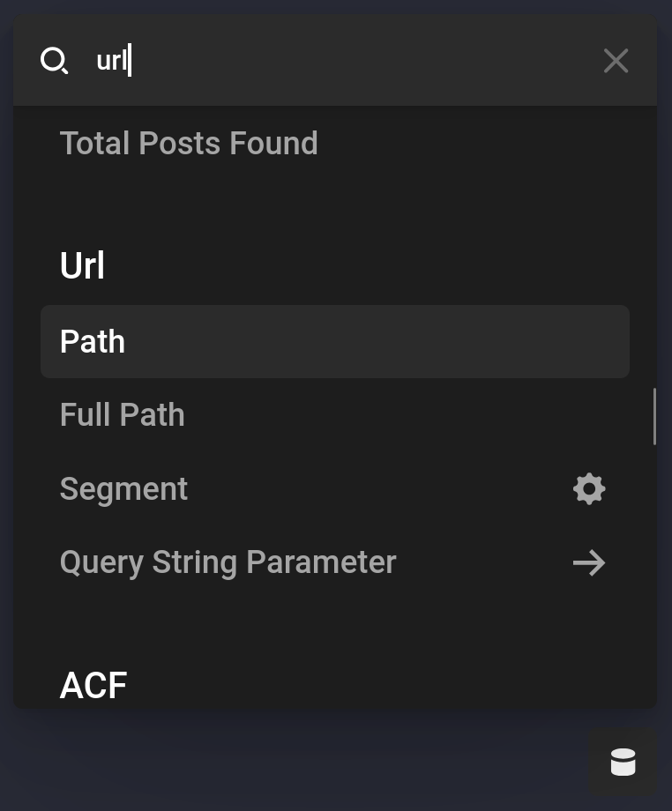The height and width of the screenshot is (811, 672).
Task: Click the Url section heading
Action: (81, 265)
